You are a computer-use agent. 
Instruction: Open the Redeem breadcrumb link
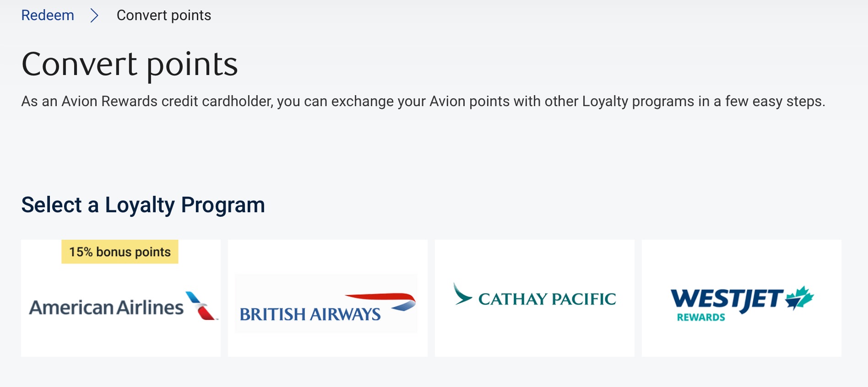click(48, 15)
